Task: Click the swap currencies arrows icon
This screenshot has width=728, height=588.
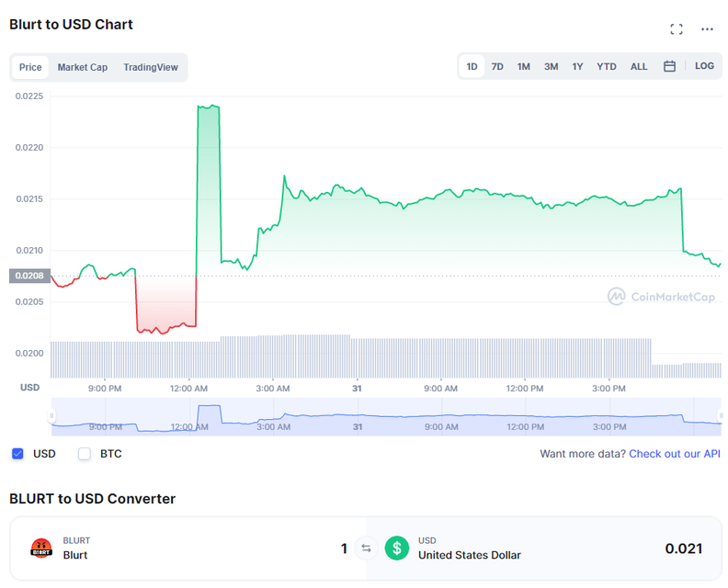Action: (x=367, y=548)
